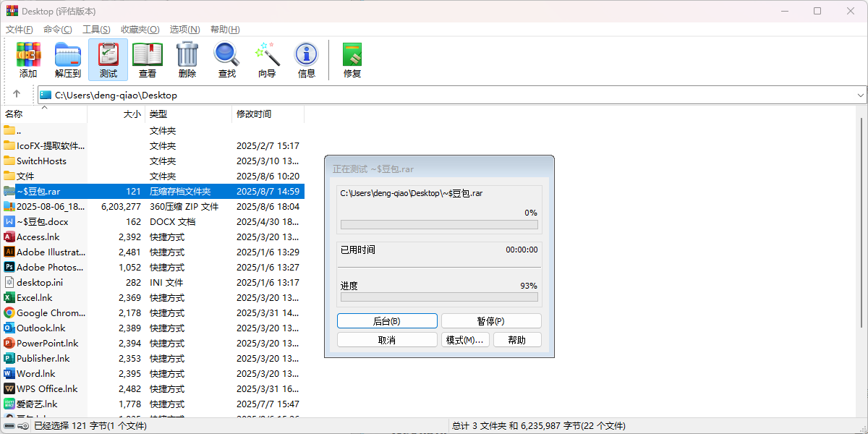The image size is (868, 434).
Task: Click the key icon in the status bar
Action: pyautogui.click(x=22, y=426)
